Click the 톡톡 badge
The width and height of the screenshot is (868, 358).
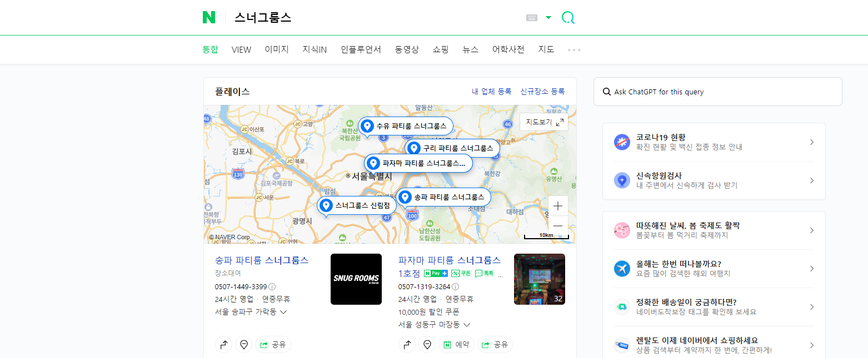click(x=485, y=274)
